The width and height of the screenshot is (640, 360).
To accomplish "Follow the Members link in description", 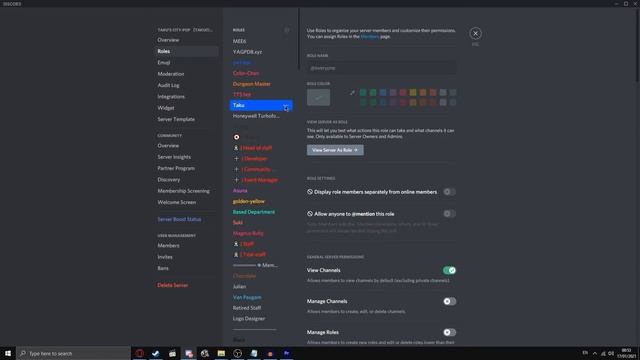I will click(x=370, y=36).
